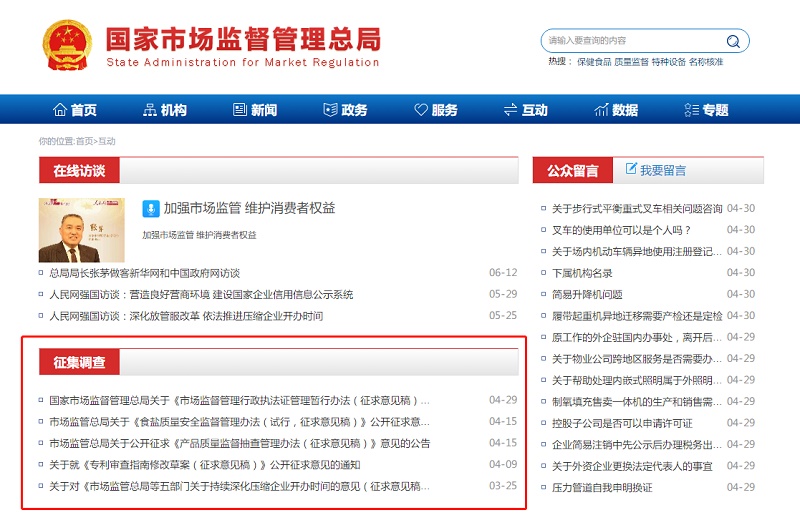Click the microphone icon beside the interview title
Screen dimensions: 800x515
(x=150, y=209)
